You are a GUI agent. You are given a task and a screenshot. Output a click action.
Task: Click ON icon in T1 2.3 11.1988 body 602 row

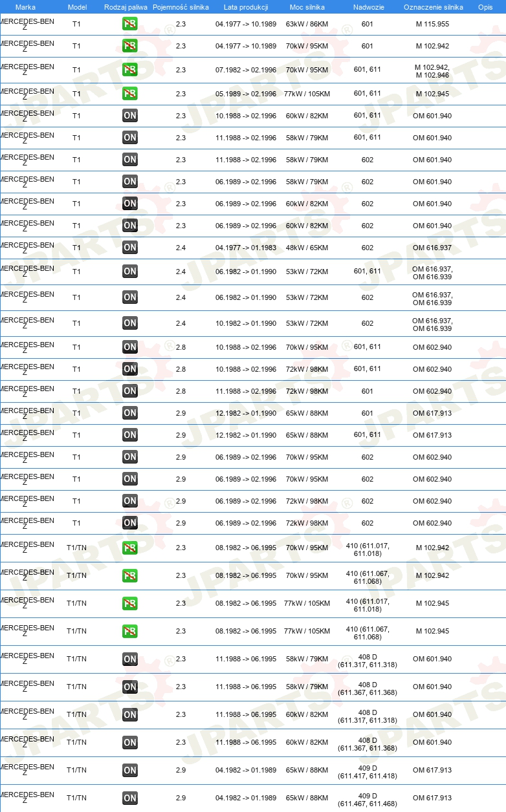(x=129, y=160)
